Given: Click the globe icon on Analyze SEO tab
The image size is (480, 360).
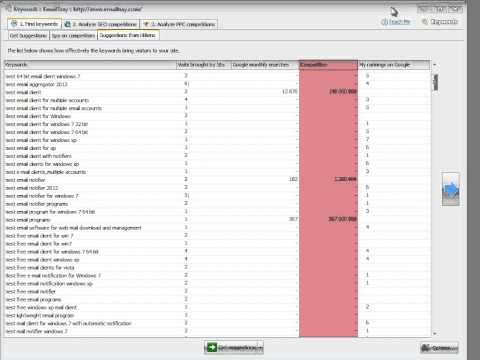Looking at the screenshot, I should tap(67, 24).
